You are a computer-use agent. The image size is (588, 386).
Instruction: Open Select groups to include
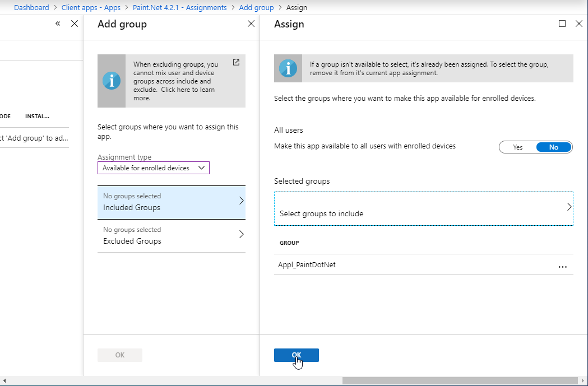click(x=423, y=208)
